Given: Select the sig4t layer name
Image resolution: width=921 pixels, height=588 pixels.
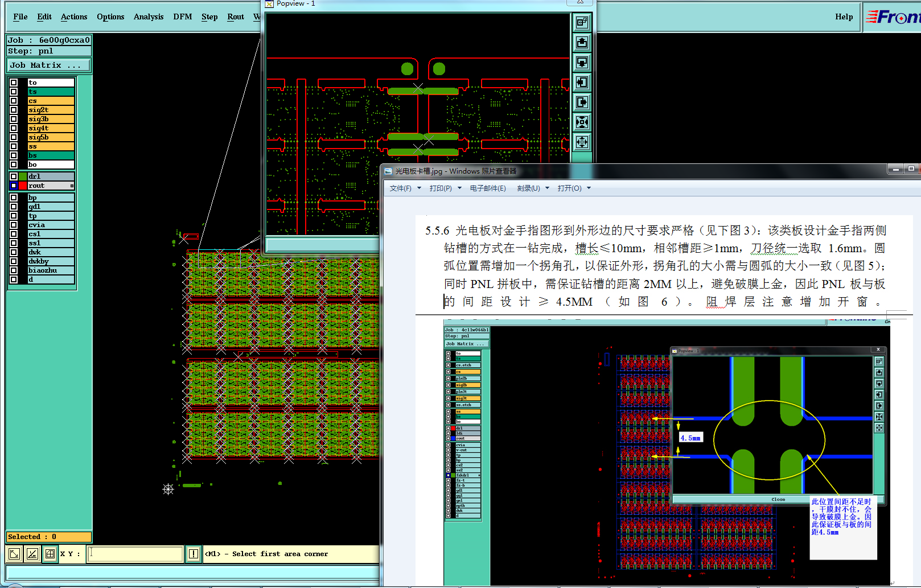Looking at the screenshot, I should coord(51,128).
